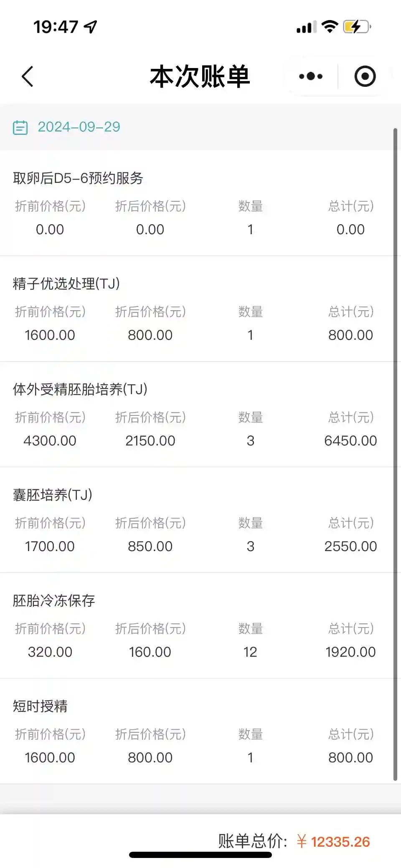Image resolution: width=401 pixels, height=868 pixels.
Task: Select the 胚胎冷冻保存 item
Action: tap(54, 601)
